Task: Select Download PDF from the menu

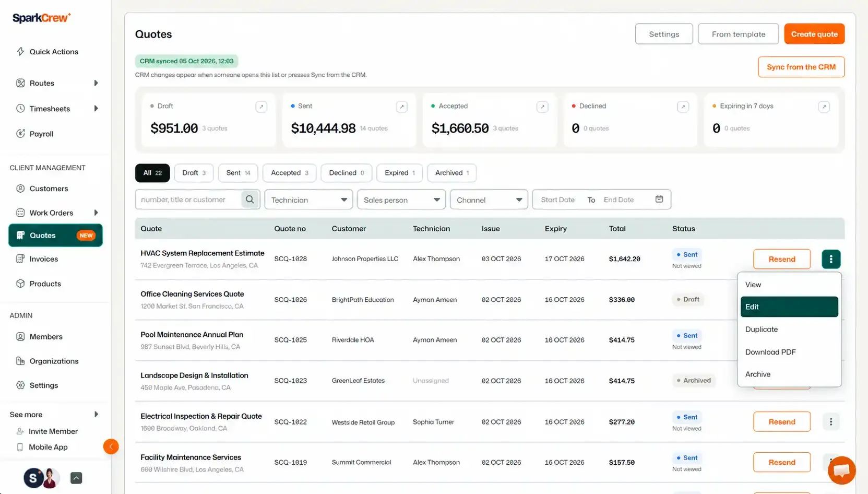Action: coord(789,352)
